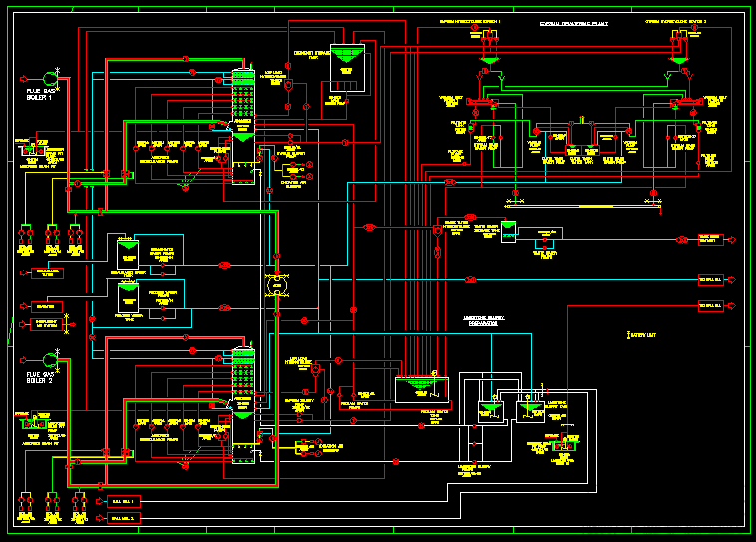
Task: Click the waste water outlet box at right
Action: point(711,240)
